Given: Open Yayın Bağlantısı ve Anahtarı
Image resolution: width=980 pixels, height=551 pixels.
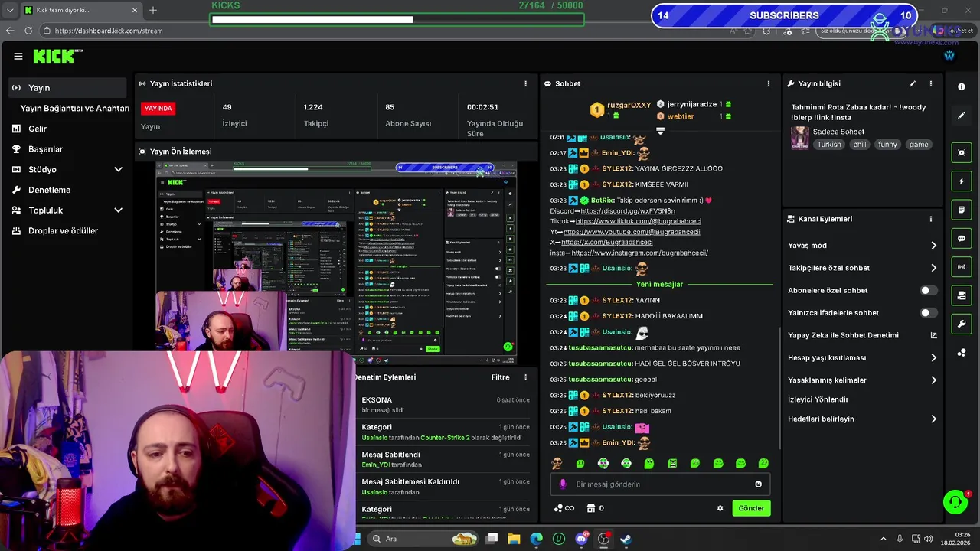Looking at the screenshot, I should pyautogui.click(x=74, y=109).
